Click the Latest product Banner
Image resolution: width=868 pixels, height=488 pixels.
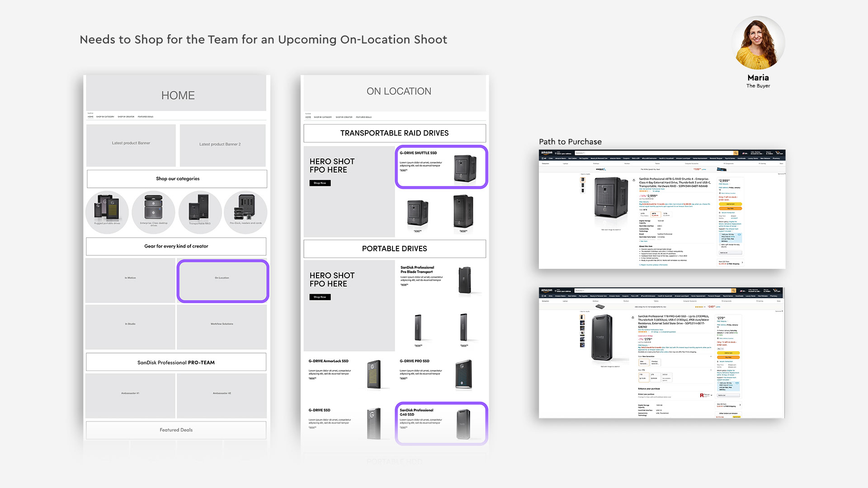point(131,145)
